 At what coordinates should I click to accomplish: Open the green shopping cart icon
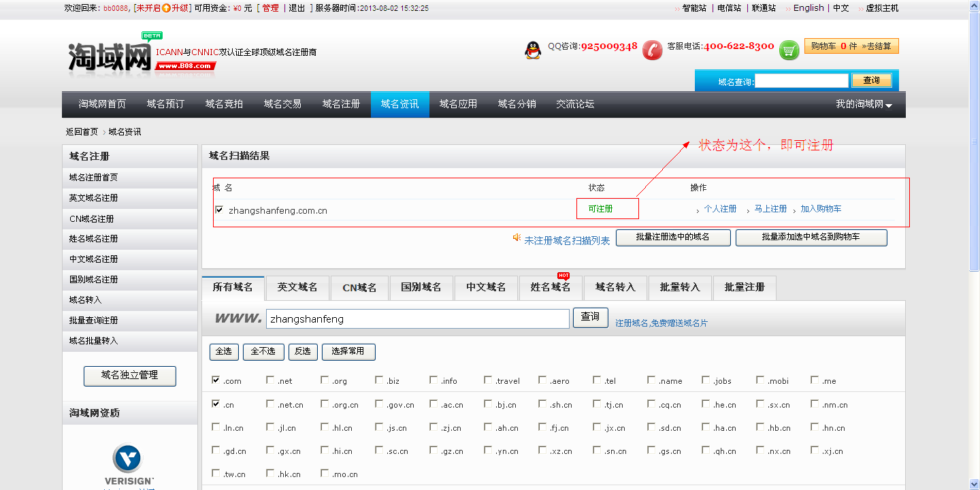[x=789, y=50]
